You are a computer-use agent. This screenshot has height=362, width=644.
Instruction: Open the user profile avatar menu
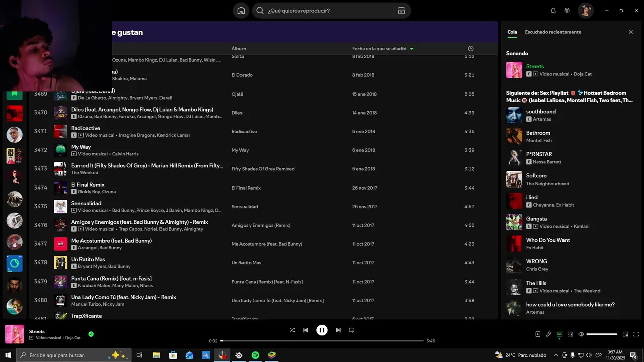click(585, 10)
